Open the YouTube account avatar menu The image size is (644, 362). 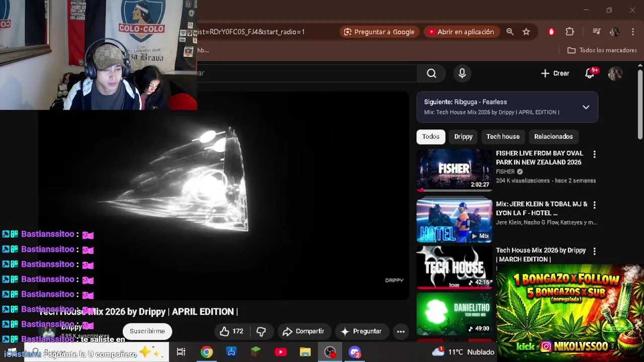(x=615, y=73)
